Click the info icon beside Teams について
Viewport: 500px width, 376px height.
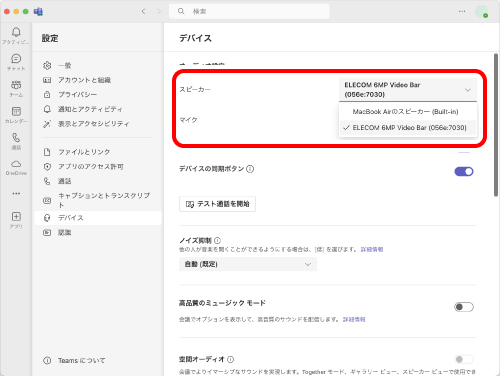point(47,361)
